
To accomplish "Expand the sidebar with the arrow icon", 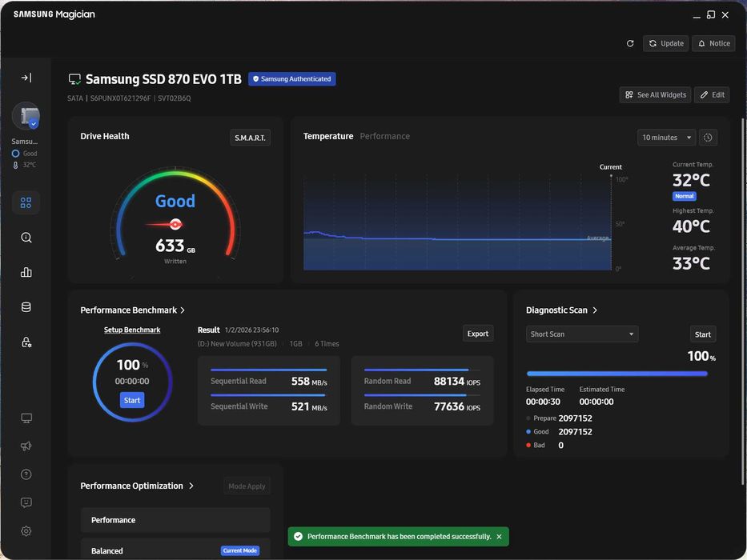I will (x=26, y=78).
